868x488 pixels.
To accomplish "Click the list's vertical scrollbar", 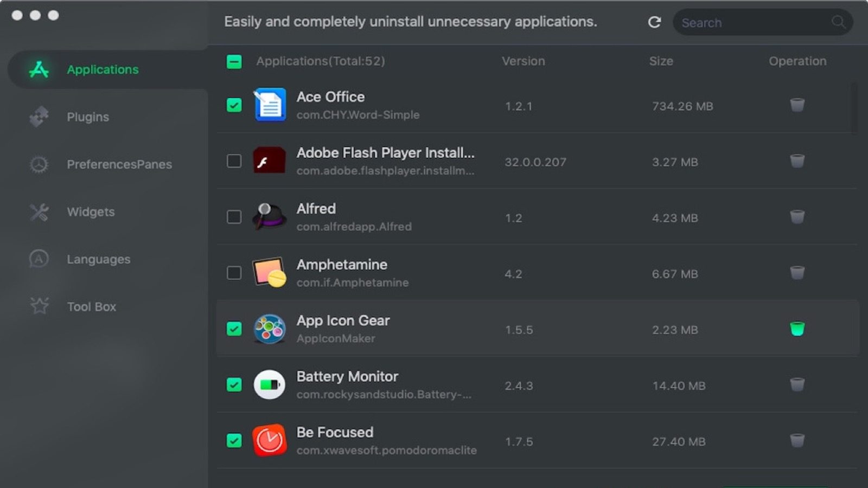I will pos(854,108).
